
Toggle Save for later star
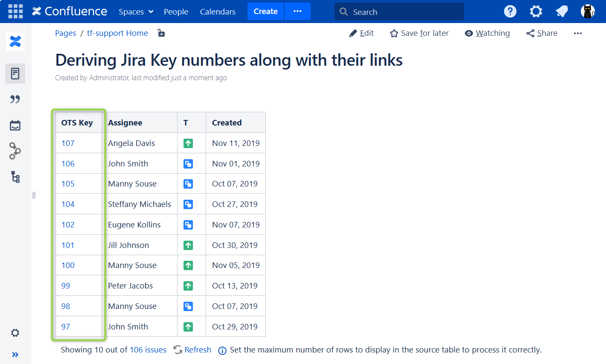419,33
